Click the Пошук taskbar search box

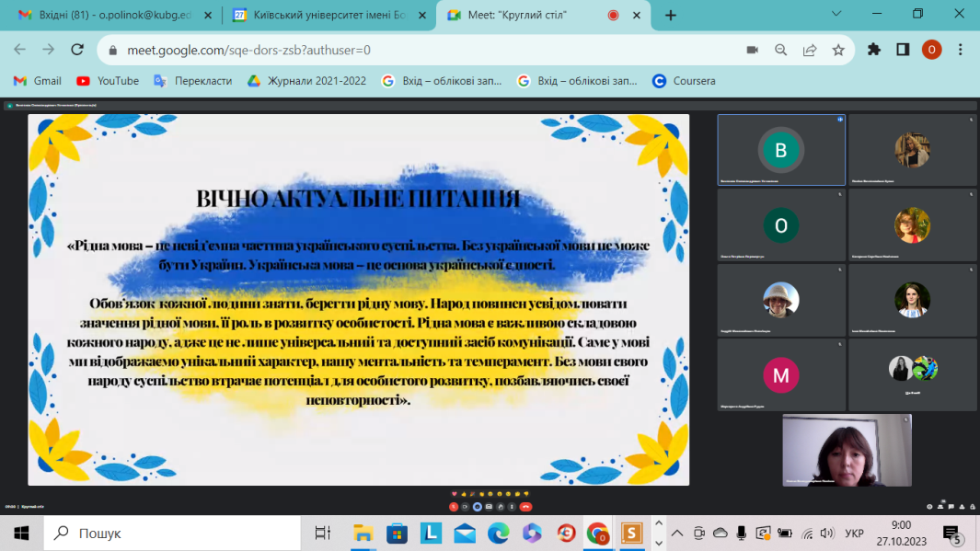(172, 533)
